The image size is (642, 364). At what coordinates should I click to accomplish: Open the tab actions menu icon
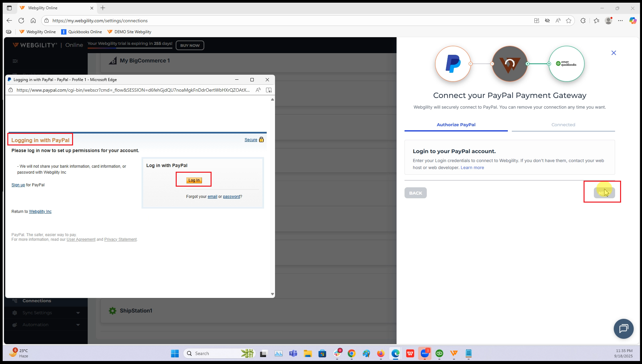[9, 8]
